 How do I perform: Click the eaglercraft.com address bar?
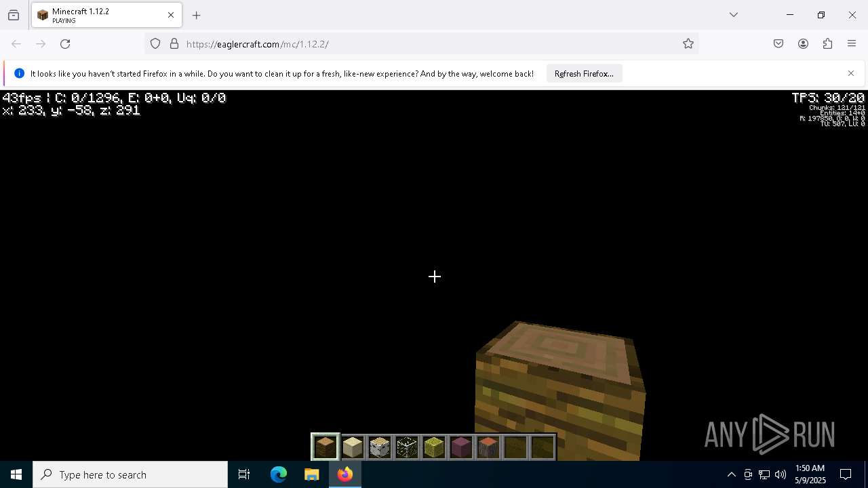tap(420, 44)
